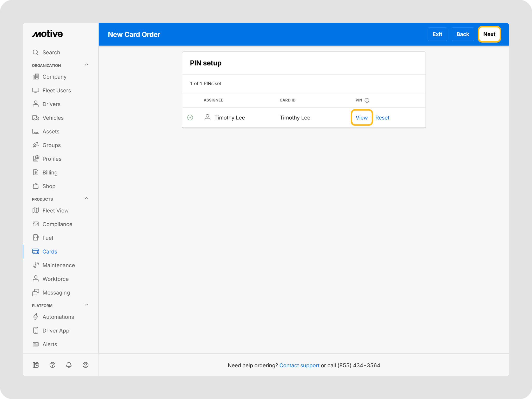Click the map book icon in footer
Viewport: 532px width, 399px height.
[x=36, y=365]
